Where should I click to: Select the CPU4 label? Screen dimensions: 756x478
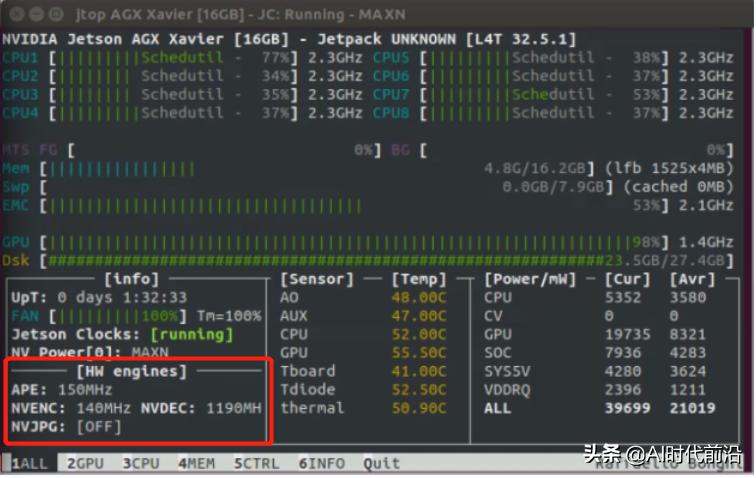20,113
